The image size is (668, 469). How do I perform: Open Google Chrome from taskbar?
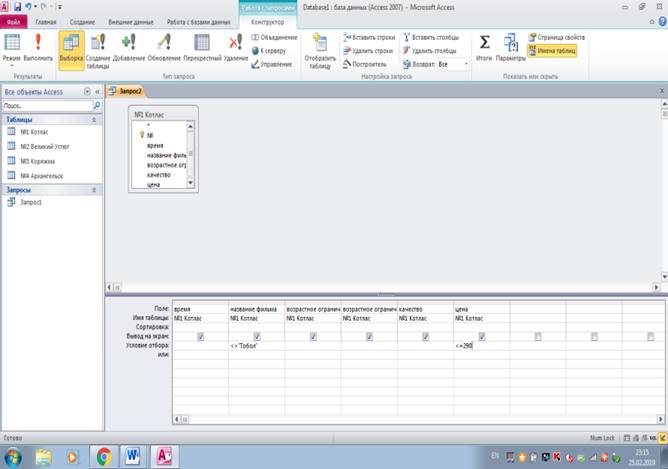[104, 457]
